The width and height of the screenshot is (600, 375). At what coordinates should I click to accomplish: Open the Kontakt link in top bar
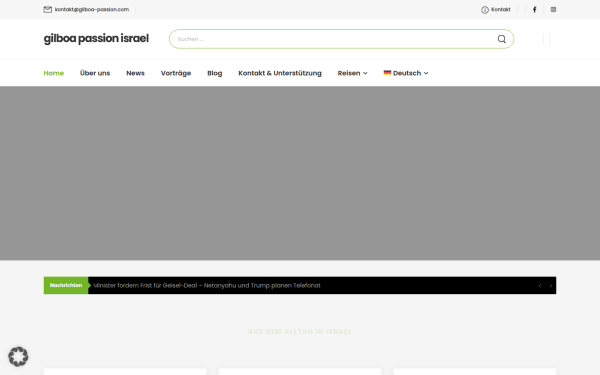pyautogui.click(x=501, y=10)
